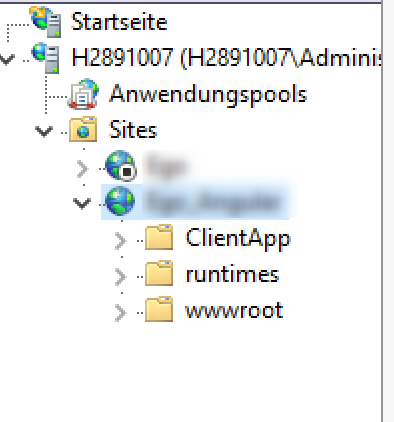This screenshot has height=422, width=394.
Task: Click the stopped website globe icon
Action: [121, 166]
